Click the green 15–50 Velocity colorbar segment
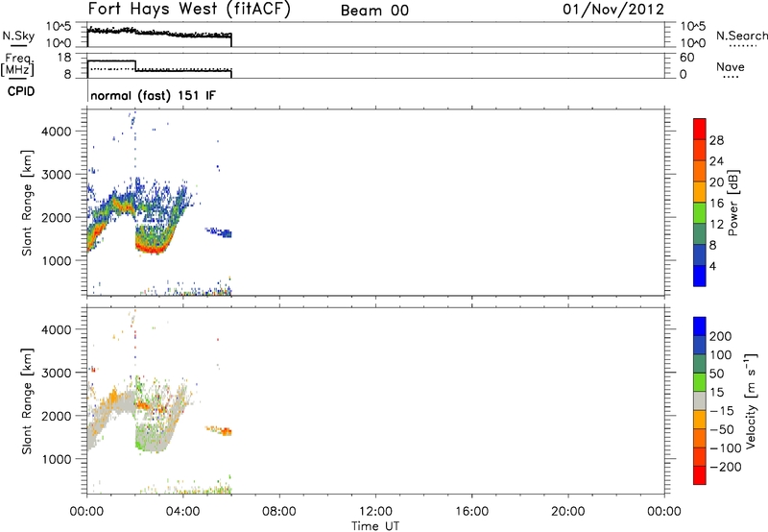This screenshot has width=768, height=532. pos(700,382)
